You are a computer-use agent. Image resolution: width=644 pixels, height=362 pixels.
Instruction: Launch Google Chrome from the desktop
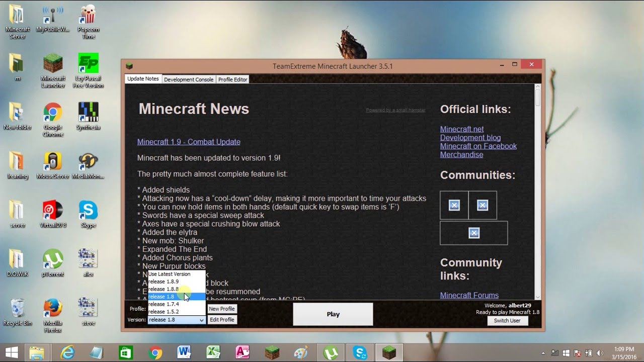[53, 120]
